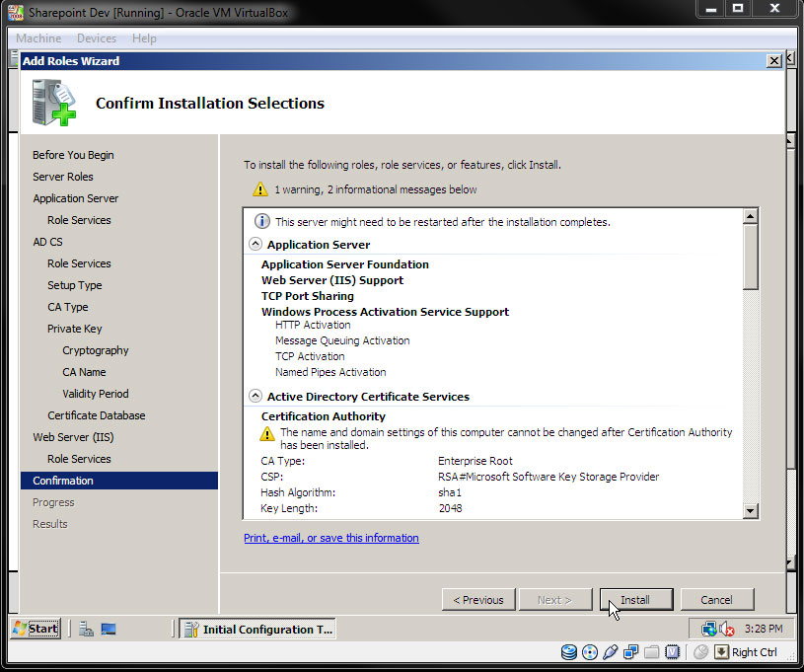This screenshot has width=804, height=672.
Task: Open Print, e-mail, or save this information link
Action: coord(331,538)
